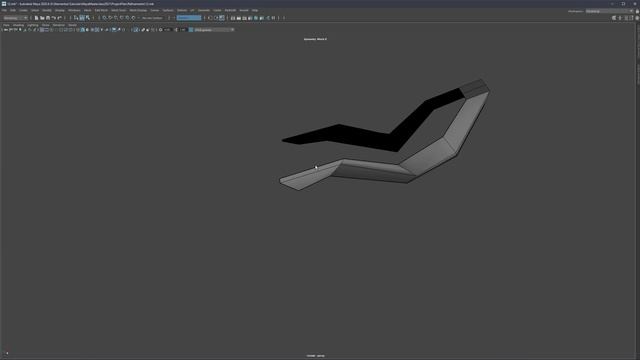Open the Symmetry dropdown in status line
The image size is (640, 360).
(x=189, y=18)
